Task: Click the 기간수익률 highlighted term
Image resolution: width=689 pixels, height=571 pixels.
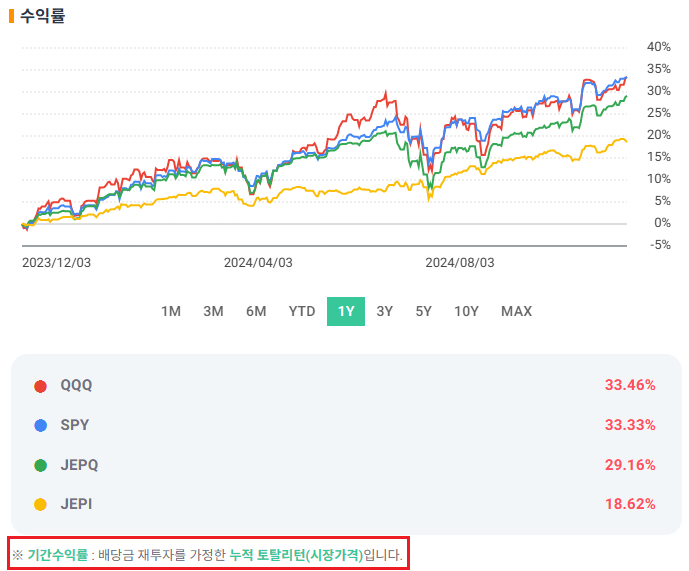Action: (58, 555)
